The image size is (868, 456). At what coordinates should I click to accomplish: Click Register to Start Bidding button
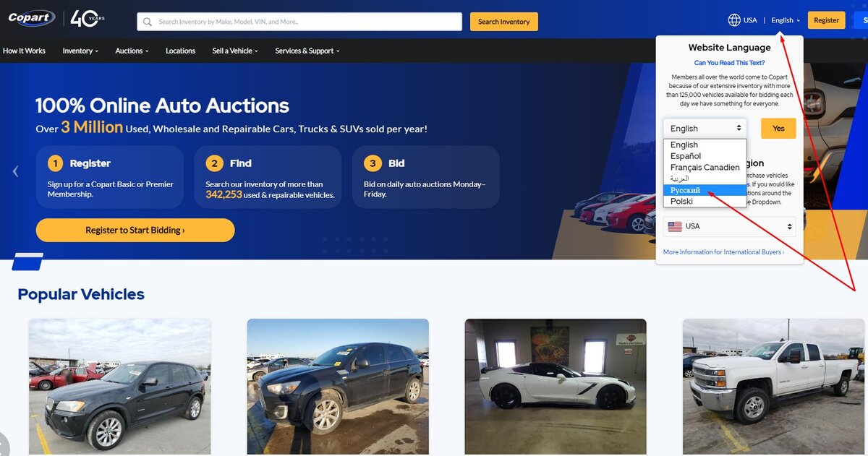[135, 230]
